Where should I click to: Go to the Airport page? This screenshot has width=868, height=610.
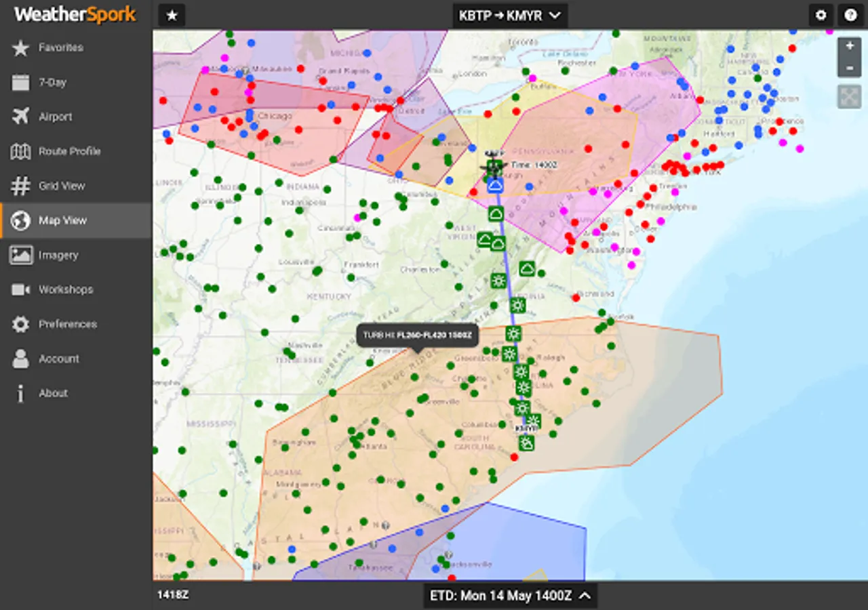point(55,117)
